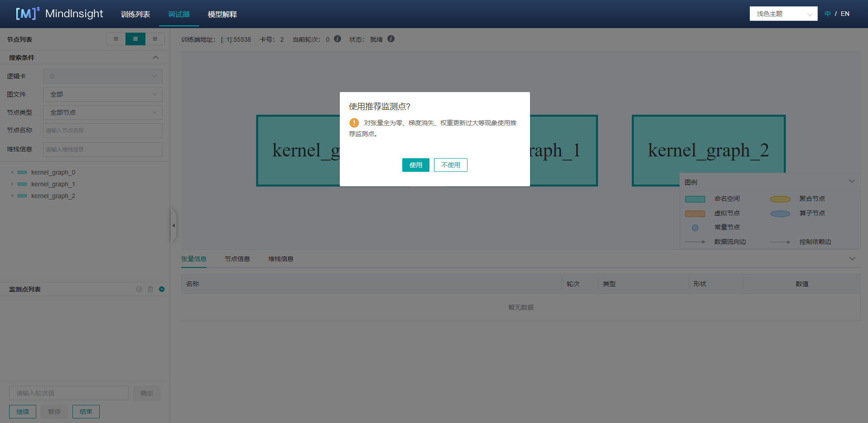Screen dimensions: 868x423
Task: Click the 命名空间 legend color swatch
Action: [x=695, y=199]
